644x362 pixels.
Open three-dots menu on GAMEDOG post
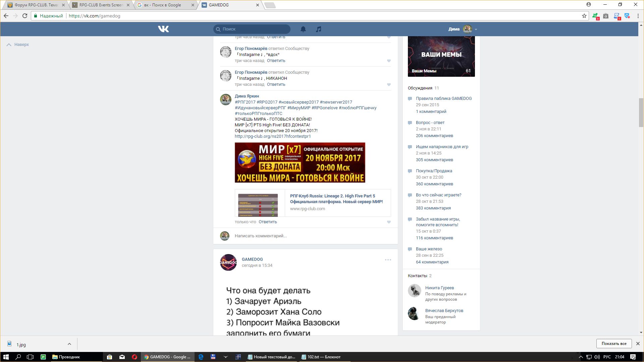pos(388,260)
